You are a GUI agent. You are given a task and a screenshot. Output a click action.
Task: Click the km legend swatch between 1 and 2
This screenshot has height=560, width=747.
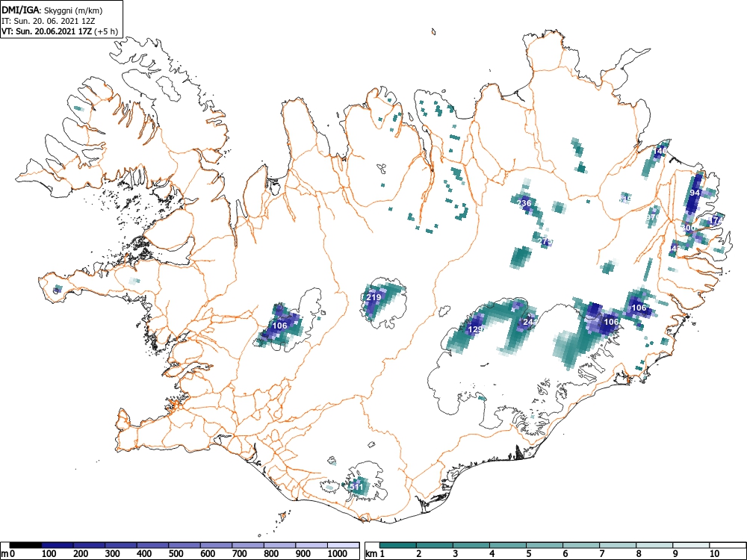(398, 545)
